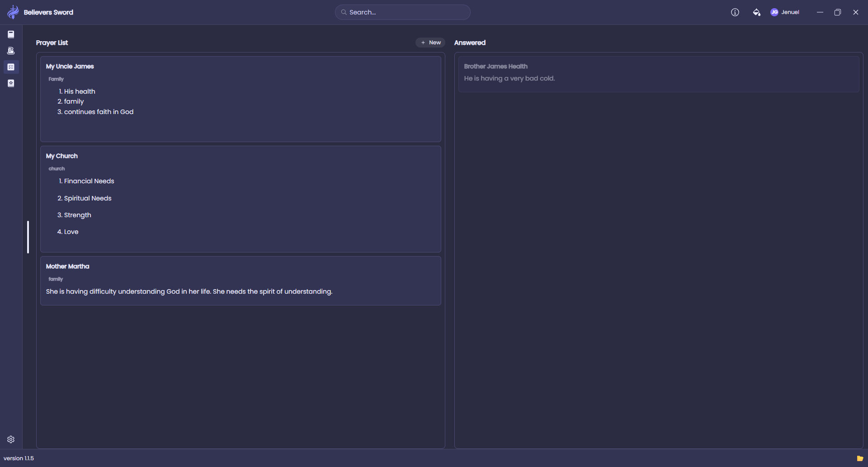Open the settings gear in sidebar
Image resolution: width=868 pixels, height=467 pixels.
11,439
